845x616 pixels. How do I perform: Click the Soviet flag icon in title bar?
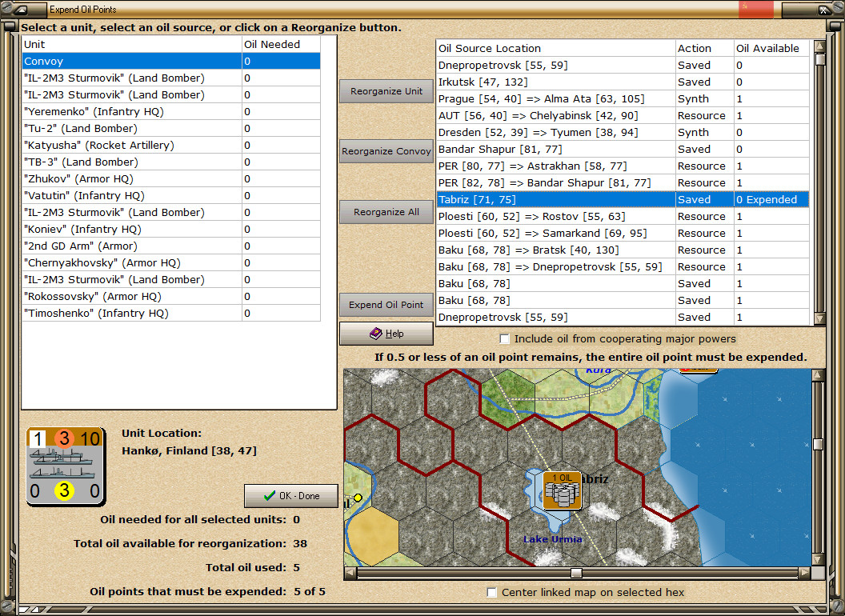coord(755,10)
